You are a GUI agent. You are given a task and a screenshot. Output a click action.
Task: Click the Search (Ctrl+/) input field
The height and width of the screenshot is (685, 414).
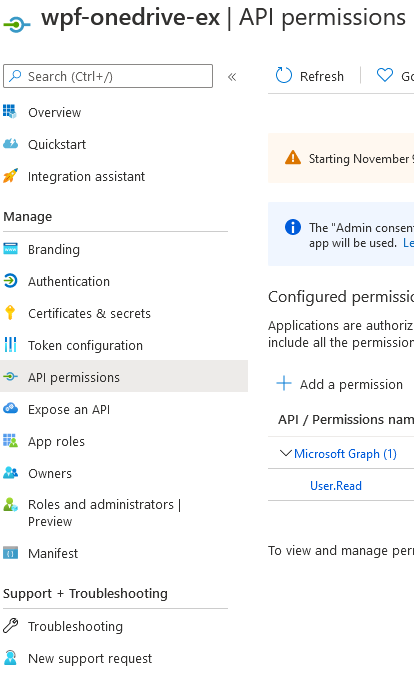pyautogui.click(x=108, y=76)
